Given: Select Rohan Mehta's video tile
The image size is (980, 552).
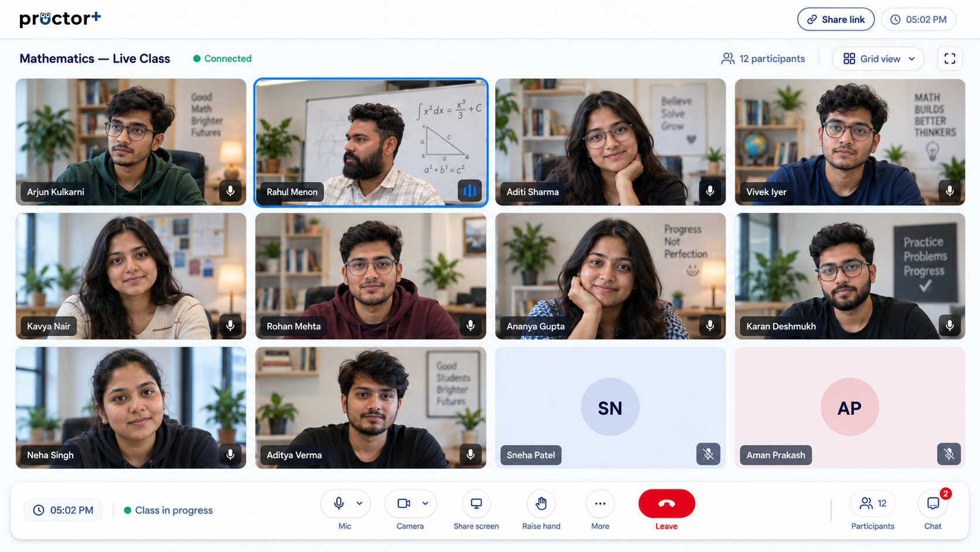Looking at the screenshot, I should point(370,276).
